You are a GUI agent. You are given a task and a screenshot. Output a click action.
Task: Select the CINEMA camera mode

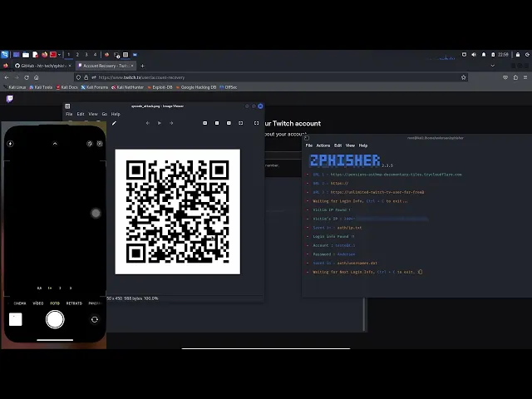coord(20,303)
